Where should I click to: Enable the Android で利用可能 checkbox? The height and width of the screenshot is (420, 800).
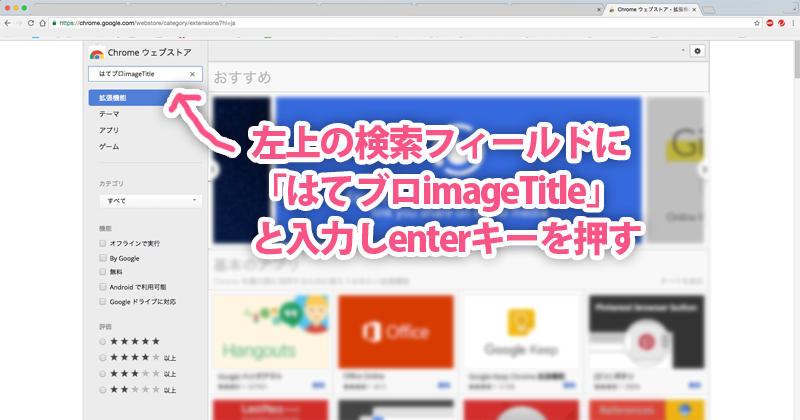pyautogui.click(x=103, y=287)
